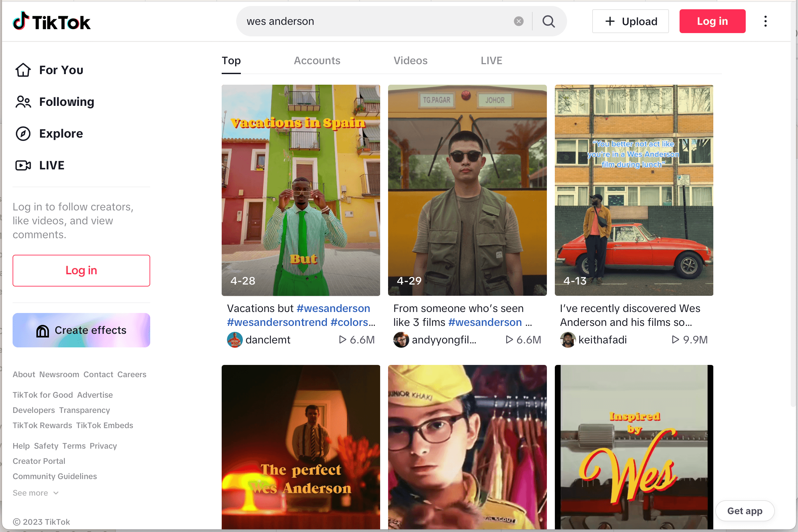Play the Vacations in Spain video
The height and width of the screenshot is (532, 798).
[301, 190]
